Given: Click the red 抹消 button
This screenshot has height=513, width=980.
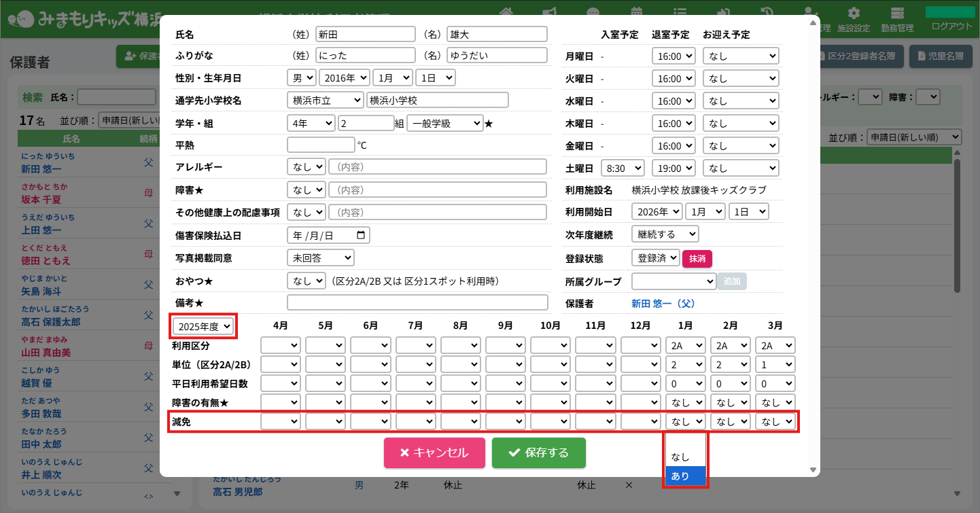Looking at the screenshot, I should (697, 258).
